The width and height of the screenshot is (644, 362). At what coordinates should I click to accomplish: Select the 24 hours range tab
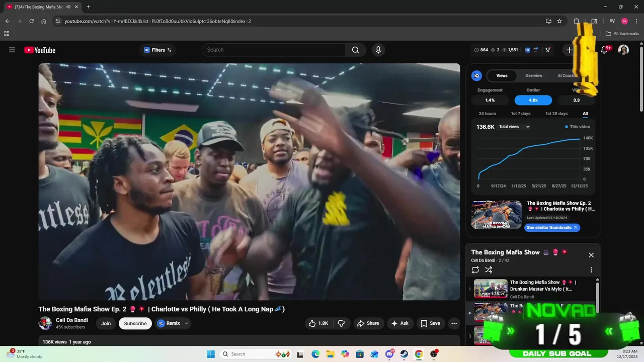pyautogui.click(x=487, y=114)
